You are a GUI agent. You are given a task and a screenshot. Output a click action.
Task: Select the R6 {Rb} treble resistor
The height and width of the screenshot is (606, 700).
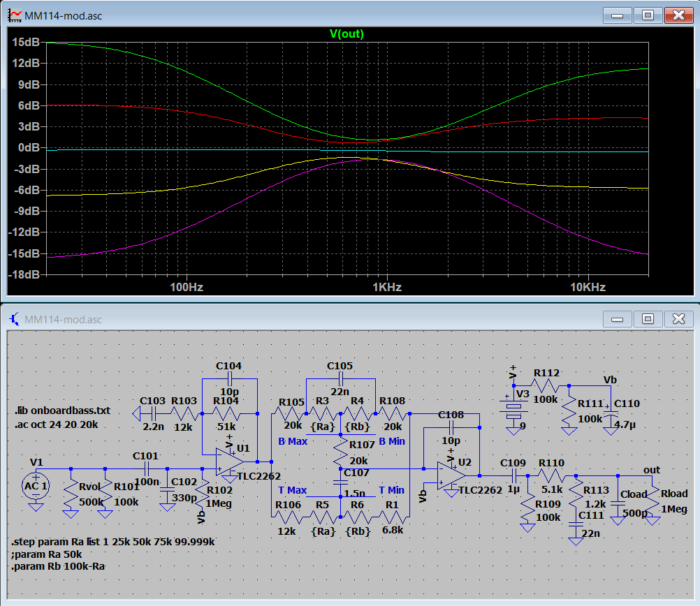358,517
